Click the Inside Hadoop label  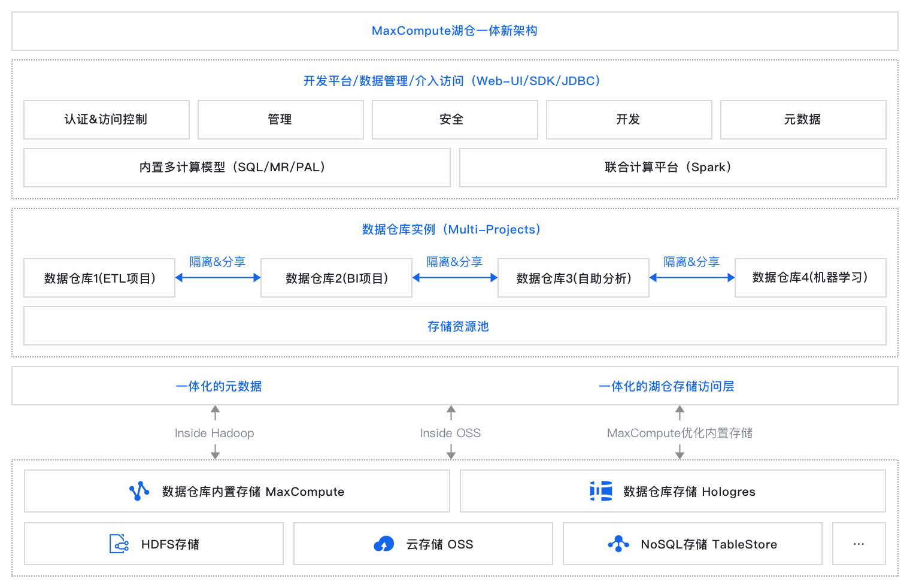(x=214, y=433)
